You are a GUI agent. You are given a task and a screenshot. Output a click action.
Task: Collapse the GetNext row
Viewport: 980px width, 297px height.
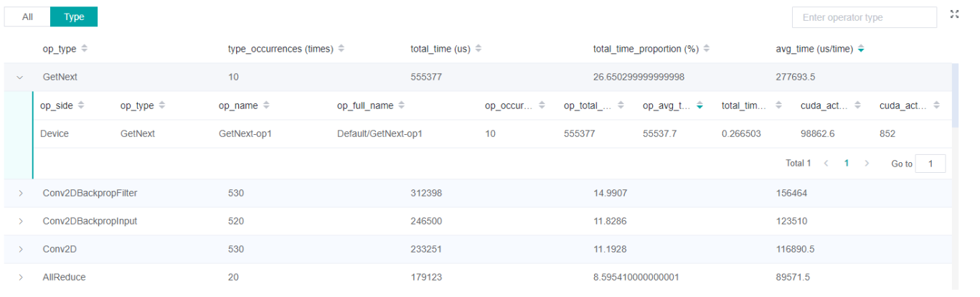click(20, 77)
